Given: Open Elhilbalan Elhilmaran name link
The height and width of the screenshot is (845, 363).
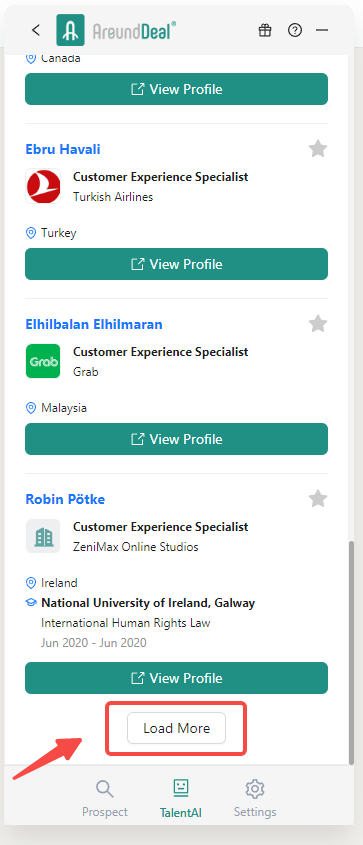Looking at the screenshot, I should tap(94, 324).
